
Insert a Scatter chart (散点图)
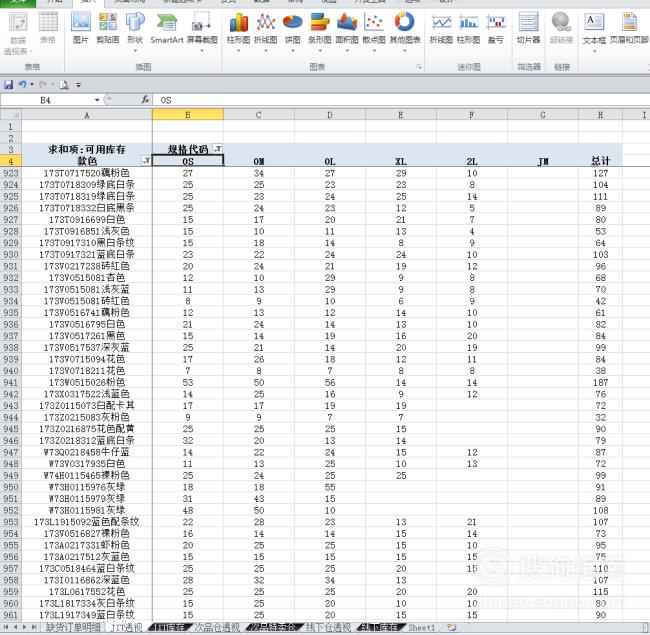[x=374, y=32]
